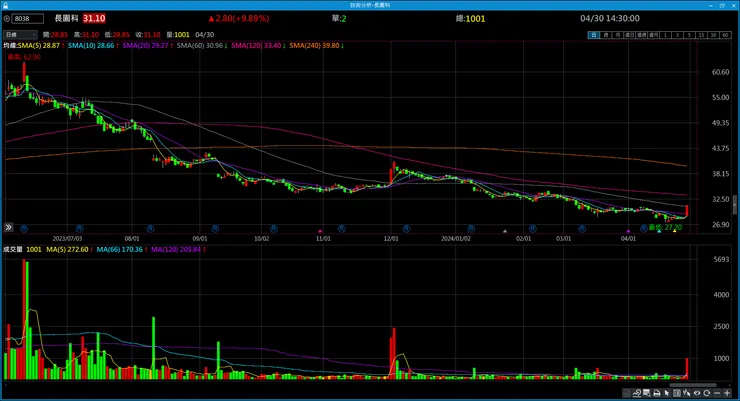Click the refresh circle icon in bottom toolbar
Viewport: 740px width, 401px height.
click(707, 393)
